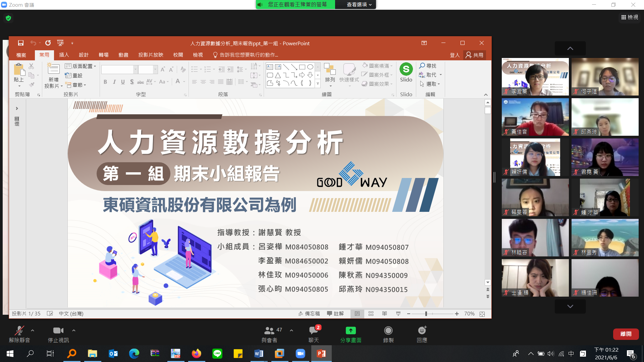Viewport: 644px width, 362px height.
Task: Start slideshow from beginning icon
Action: pyautogui.click(x=60, y=43)
